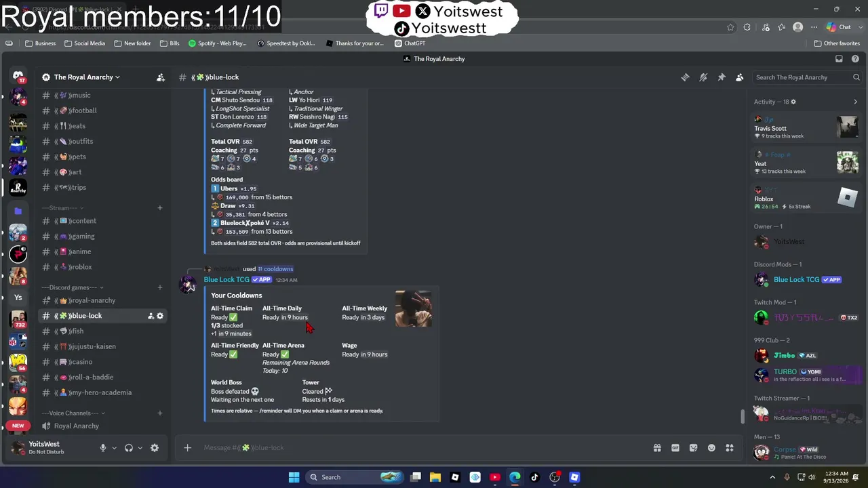Viewport: 868px width, 488px height.
Task: Open the emoji picker
Action: [x=711, y=448]
